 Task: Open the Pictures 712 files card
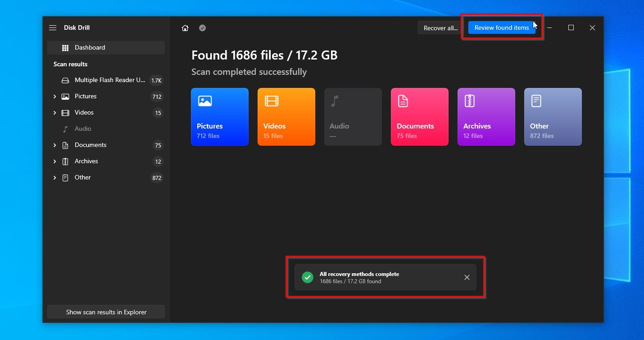pyautogui.click(x=220, y=117)
